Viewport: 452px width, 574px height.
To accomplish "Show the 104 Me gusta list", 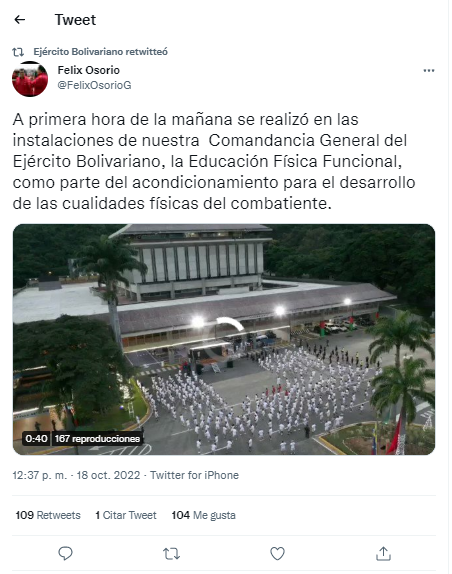I will [203, 515].
